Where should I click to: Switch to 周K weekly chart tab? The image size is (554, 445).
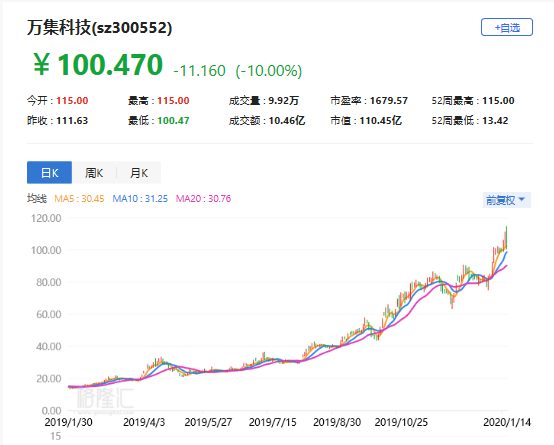pos(94,172)
